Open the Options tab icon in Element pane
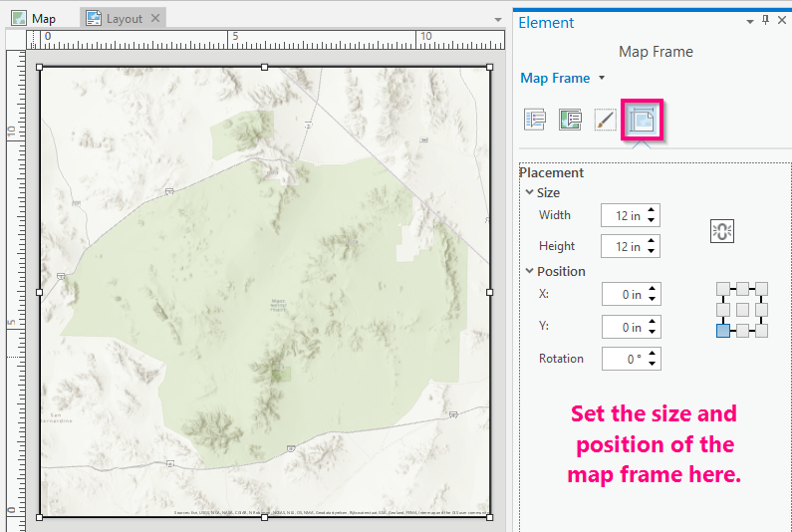The width and height of the screenshot is (792, 532). point(535,120)
